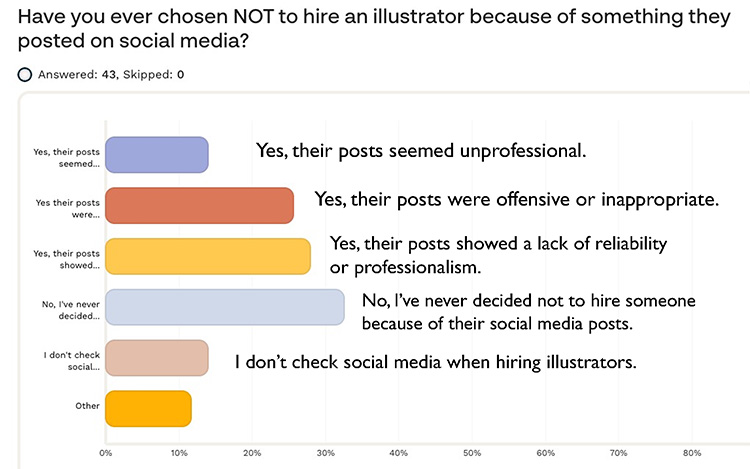Click the 'Yes their posts were...' axis label
This screenshot has width=750, height=469.
pos(67,208)
